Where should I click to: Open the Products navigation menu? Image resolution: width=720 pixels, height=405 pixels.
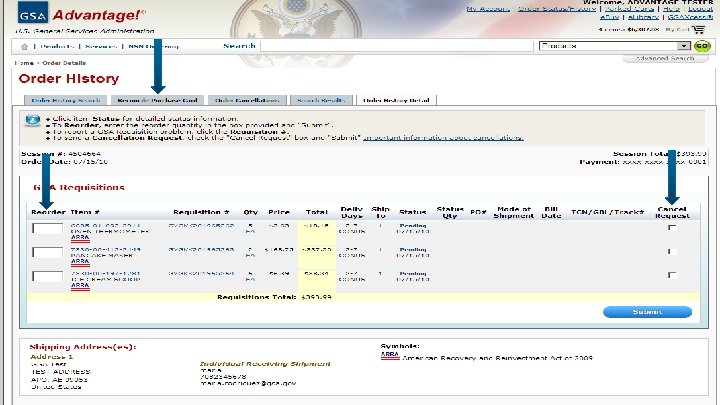(57, 46)
